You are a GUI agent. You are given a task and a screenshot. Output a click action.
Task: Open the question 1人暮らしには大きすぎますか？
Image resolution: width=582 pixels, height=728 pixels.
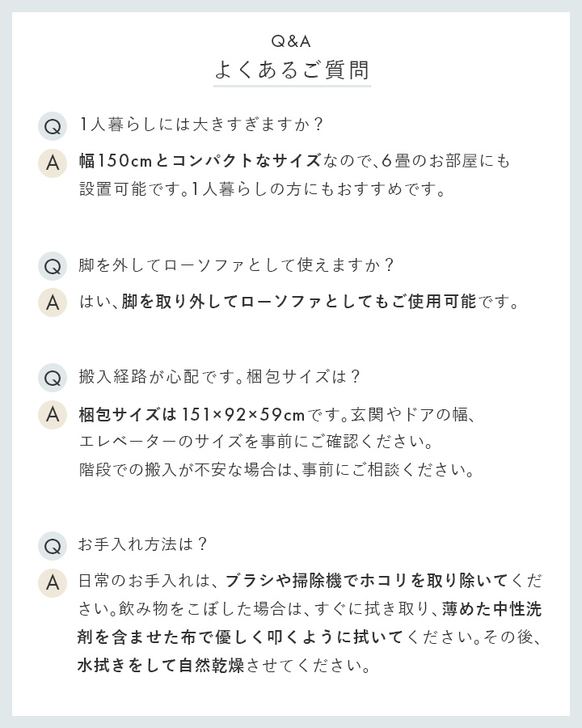point(202,125)
